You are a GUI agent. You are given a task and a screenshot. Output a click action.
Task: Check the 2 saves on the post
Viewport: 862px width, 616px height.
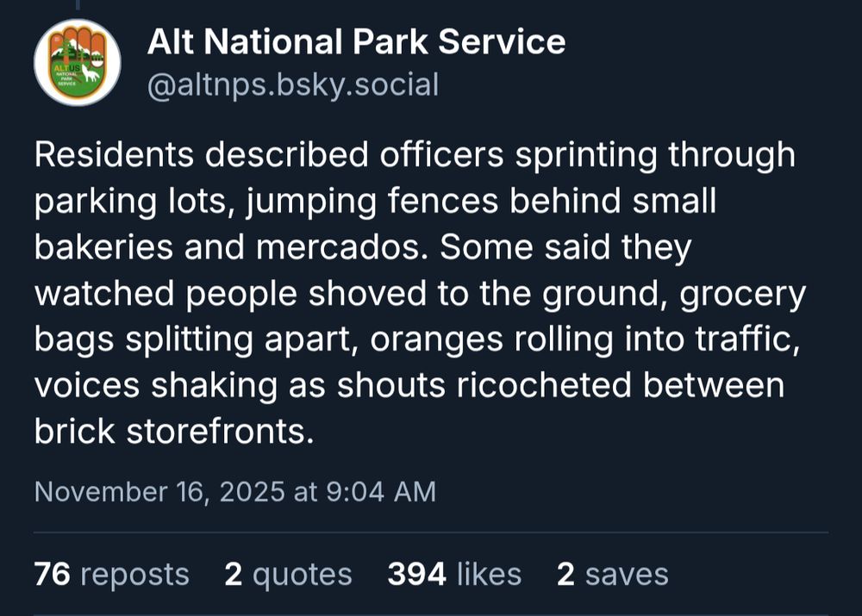coord(613,573)
